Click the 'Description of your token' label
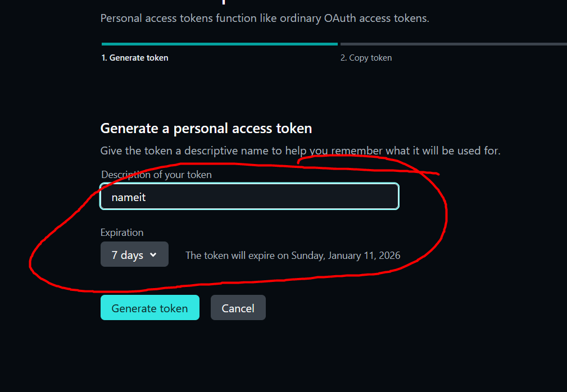 [156, 175]
